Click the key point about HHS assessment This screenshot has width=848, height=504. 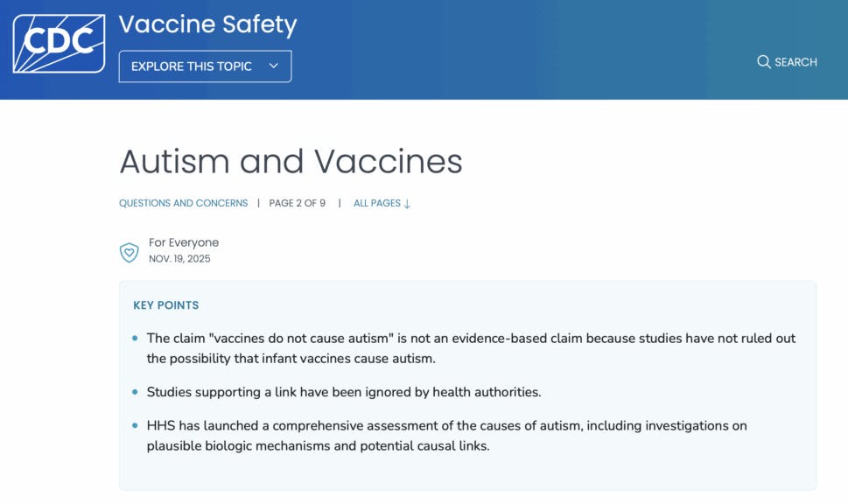coord(446,435)
